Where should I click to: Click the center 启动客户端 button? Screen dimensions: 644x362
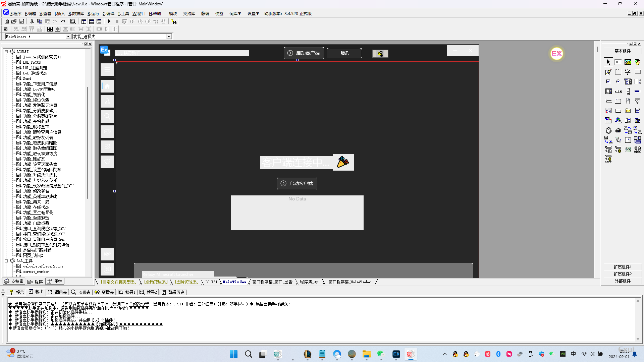[297, 183]
